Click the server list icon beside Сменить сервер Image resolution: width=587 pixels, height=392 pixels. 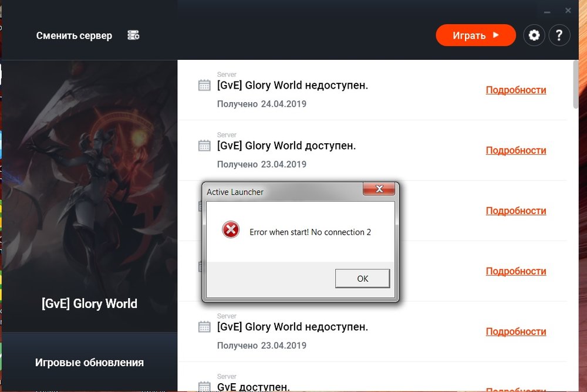tap(133, 35)
